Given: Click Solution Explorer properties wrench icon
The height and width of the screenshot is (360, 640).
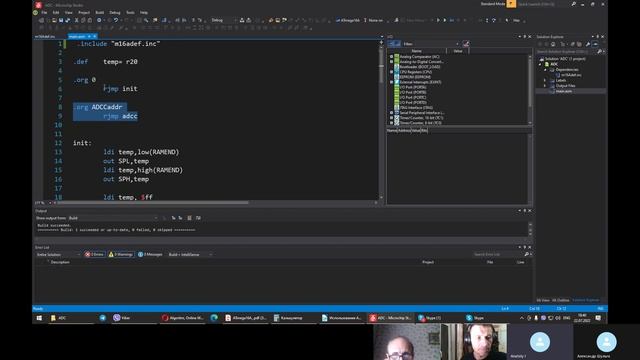Looking at the screenshot, I should [x=588, y=44].
